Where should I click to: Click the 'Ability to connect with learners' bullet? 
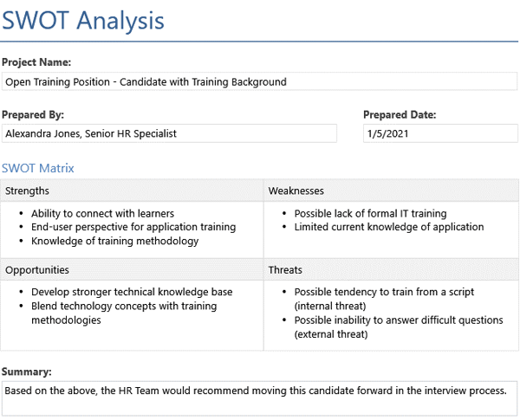coord(102,213)
